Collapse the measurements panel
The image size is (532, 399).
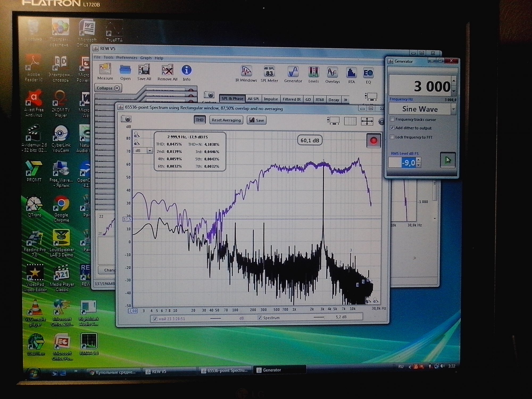108,88
